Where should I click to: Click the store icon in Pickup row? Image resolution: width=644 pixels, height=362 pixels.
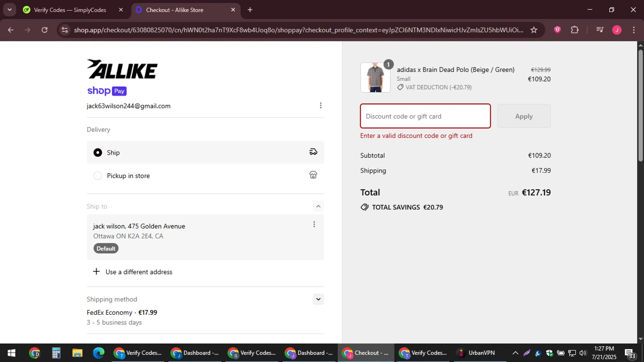coord(313,175)
